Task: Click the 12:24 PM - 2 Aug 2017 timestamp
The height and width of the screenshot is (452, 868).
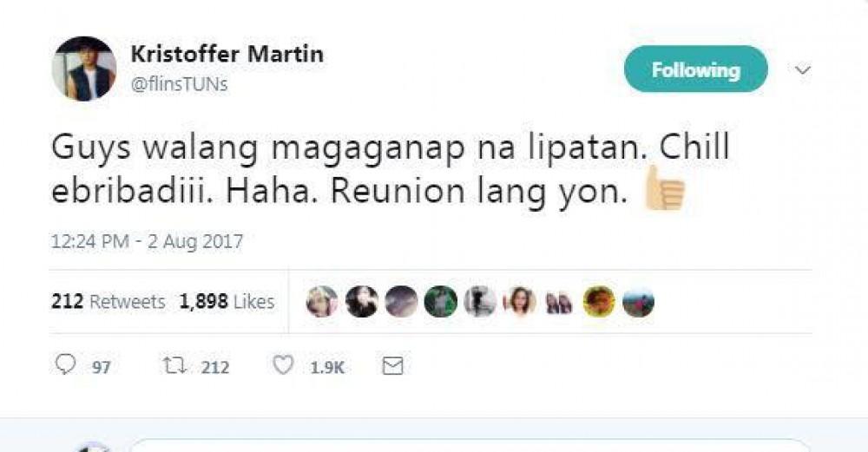Action: (x=147, y=241)
